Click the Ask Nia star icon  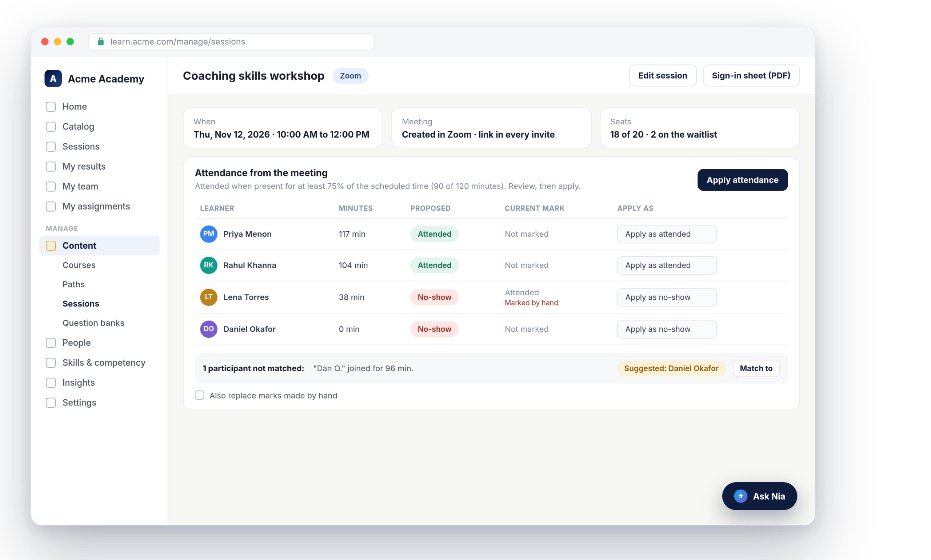click(x=740, y=496)
